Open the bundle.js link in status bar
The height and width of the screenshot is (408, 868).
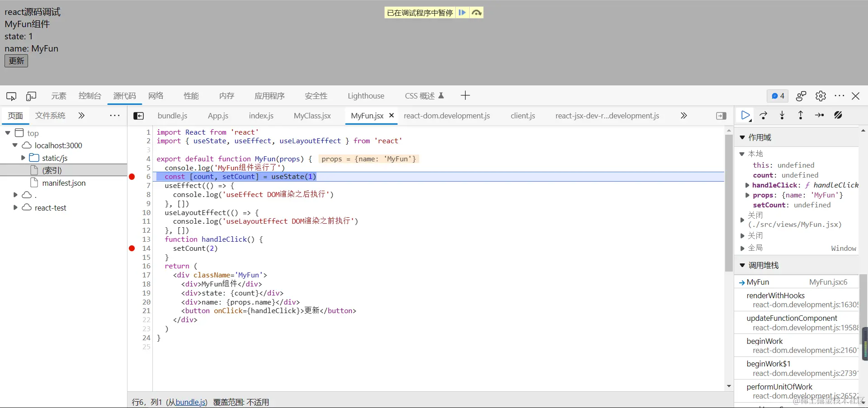coord(191,402)
